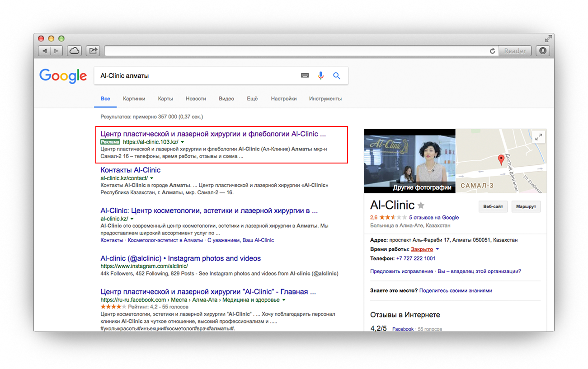Enter full screen with the diagonal arrows icon
This screenshot has height=369, width=588.
tap(548, 38)
